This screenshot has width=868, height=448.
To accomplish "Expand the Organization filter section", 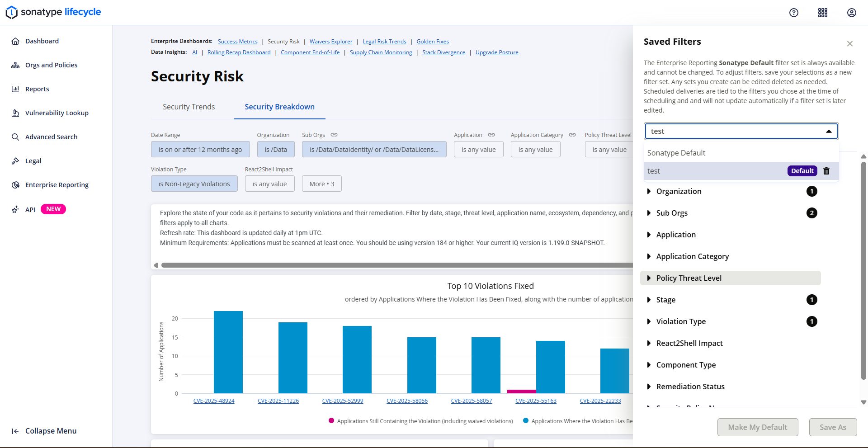I will click(x=731, y=191).
